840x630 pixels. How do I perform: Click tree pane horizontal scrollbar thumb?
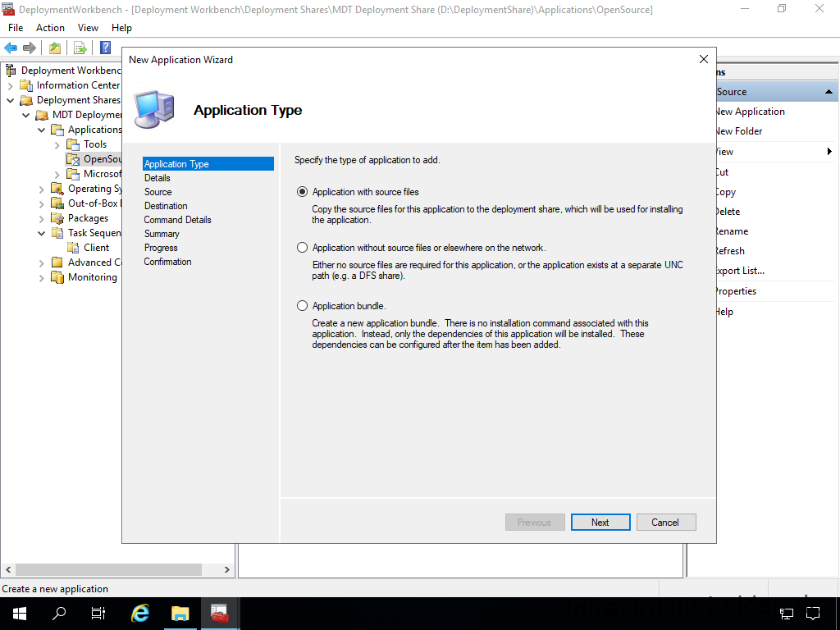(x=109, y=569)
